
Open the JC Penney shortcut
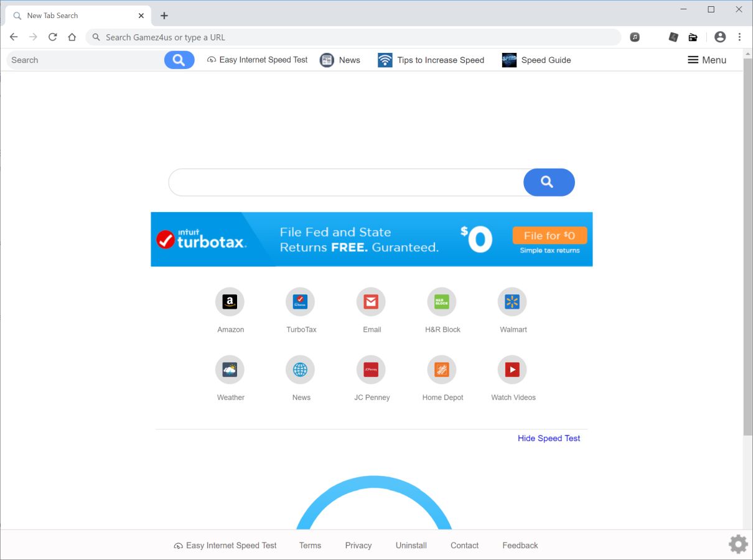point(371,369)
